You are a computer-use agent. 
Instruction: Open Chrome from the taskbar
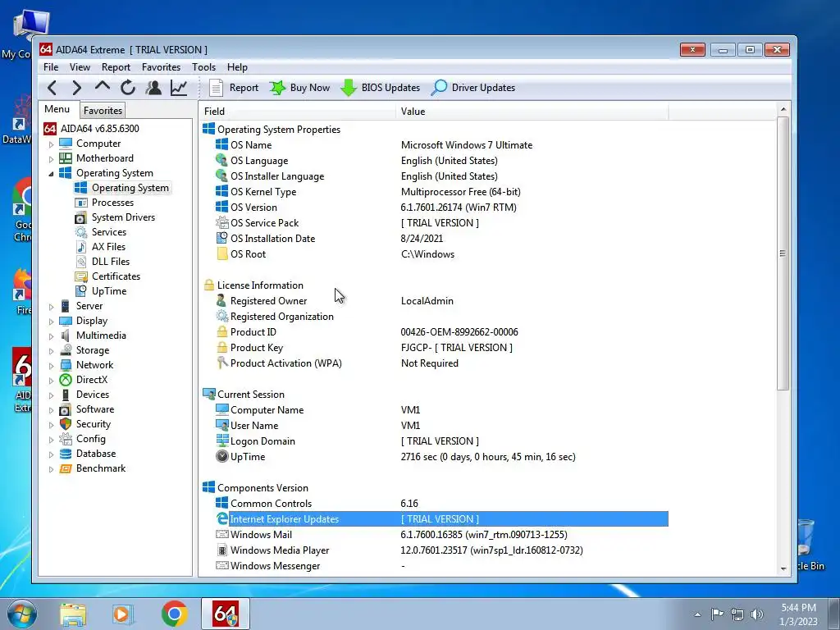pyautogui.click(x=174, y=614)
